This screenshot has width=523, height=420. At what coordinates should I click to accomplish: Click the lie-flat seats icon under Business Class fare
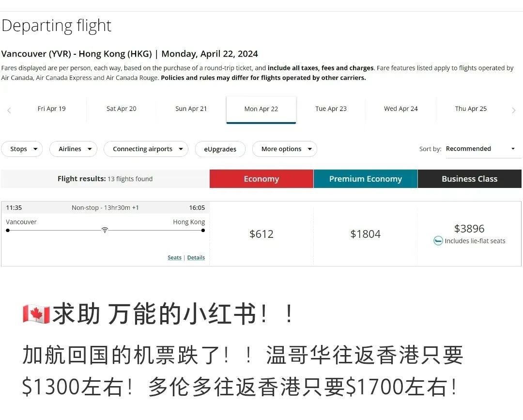coord(439,240)
